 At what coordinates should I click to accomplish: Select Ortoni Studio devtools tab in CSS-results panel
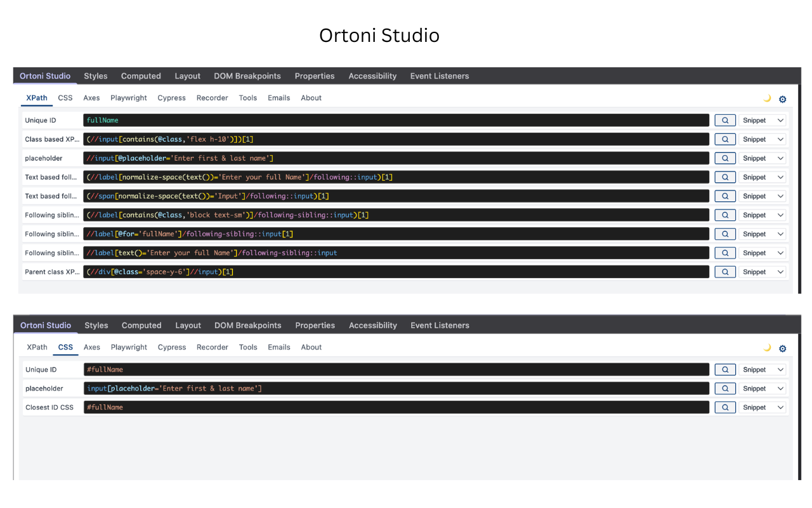pos(46,326)
